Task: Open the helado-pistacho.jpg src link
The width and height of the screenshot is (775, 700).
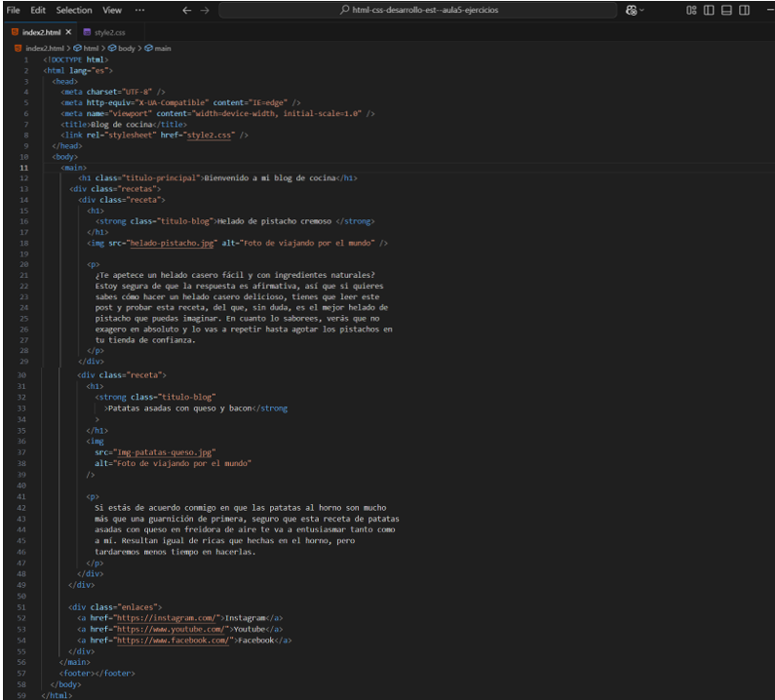Action: 172,243
